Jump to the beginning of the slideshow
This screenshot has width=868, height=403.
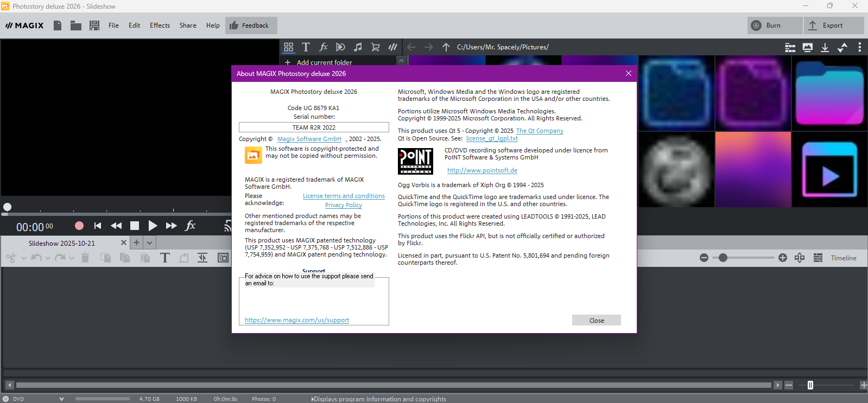pos(98,226)
